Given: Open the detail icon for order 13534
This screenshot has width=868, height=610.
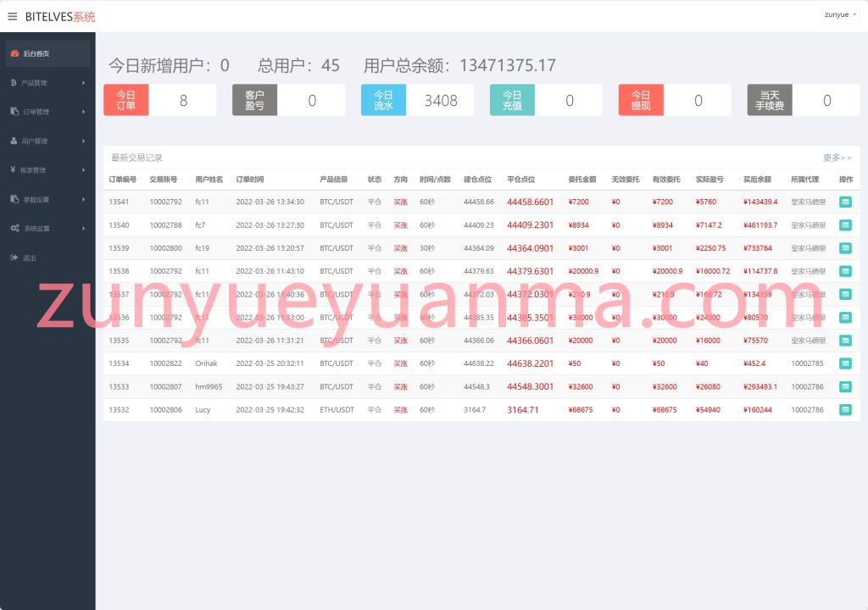Looking at the screenshot, I should (x=845, y=363).
